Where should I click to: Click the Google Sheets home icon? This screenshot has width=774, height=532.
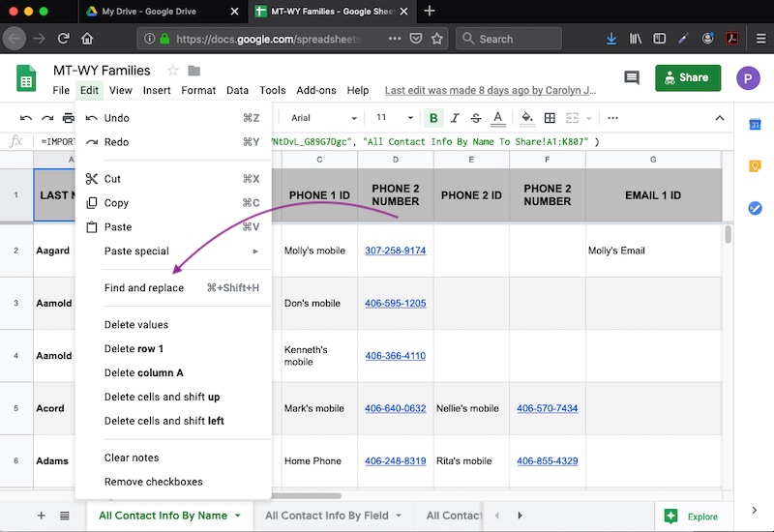click(x=26, y=78)
